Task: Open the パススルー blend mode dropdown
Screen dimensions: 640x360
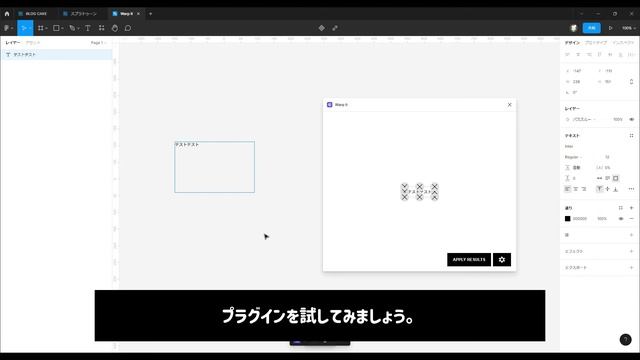Action: [584, 120]
